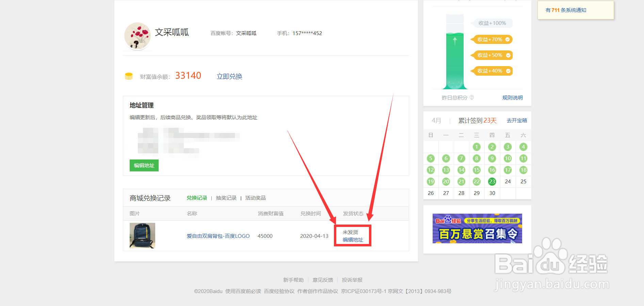Select the 收益+100% reward tag
This screenshot has width=644, height=306.
pos(492,23)
